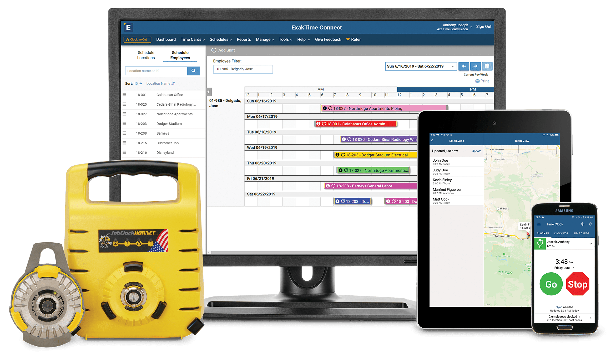
Task: Switch to TIME CARDS tab on phone
Action: coord(581,233)
